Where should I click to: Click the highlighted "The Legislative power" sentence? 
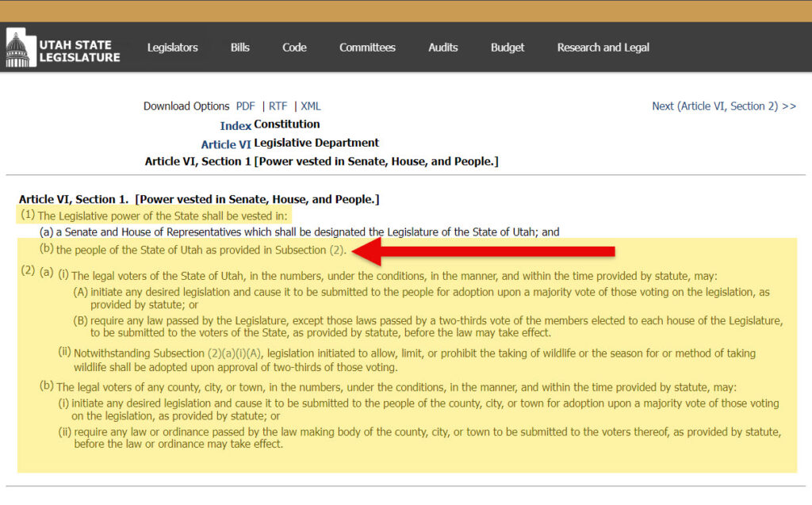click(x=164, y=216)
